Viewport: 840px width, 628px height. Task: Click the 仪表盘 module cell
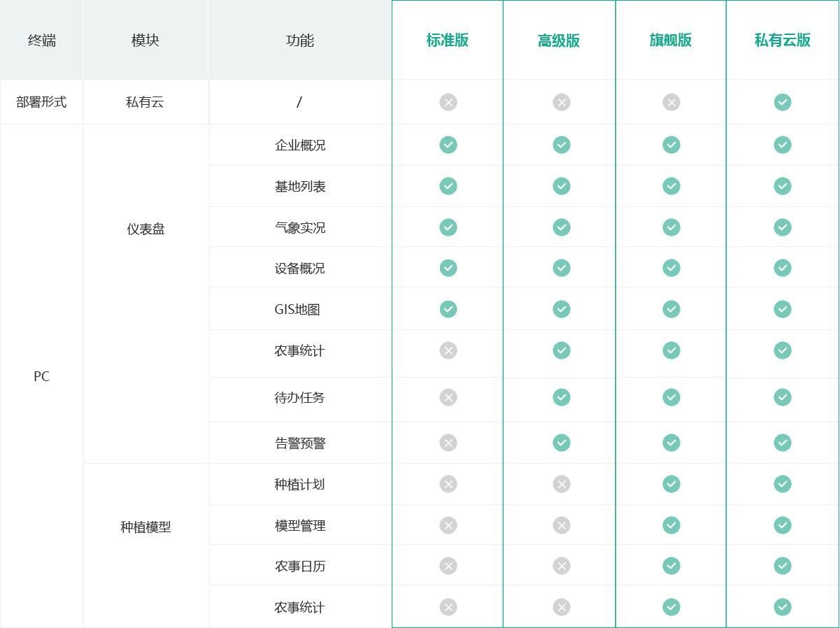coord(146,294)
